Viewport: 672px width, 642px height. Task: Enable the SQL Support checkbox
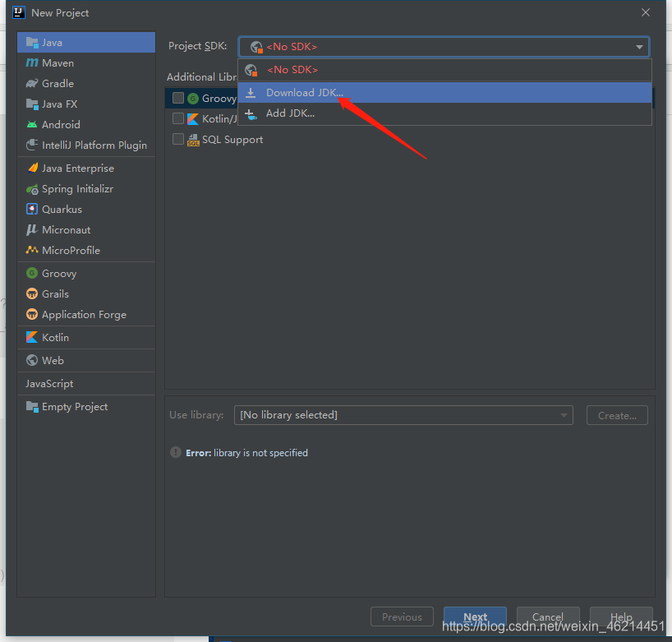(177, 139)
